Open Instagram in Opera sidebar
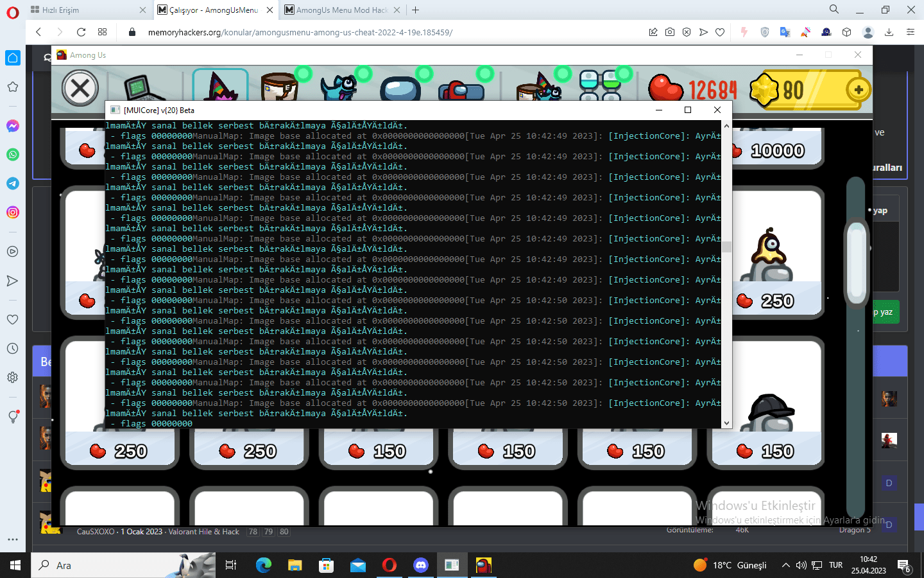924x578 pixels. pyautogui.click(x=13, y=213)
